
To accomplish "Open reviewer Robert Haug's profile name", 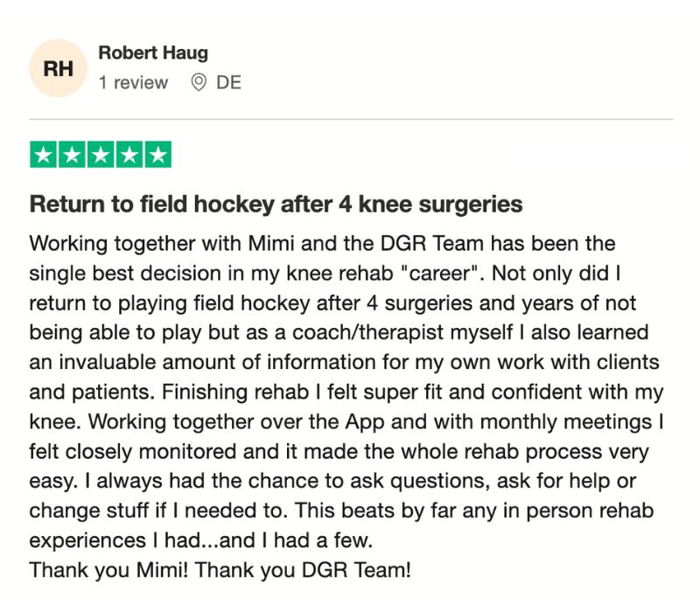I will tap(153, 52).
